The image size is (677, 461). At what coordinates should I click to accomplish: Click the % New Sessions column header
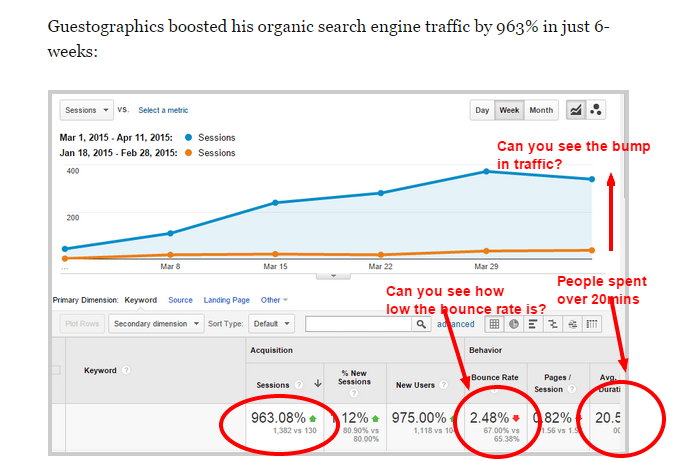(x=354, y=377)
